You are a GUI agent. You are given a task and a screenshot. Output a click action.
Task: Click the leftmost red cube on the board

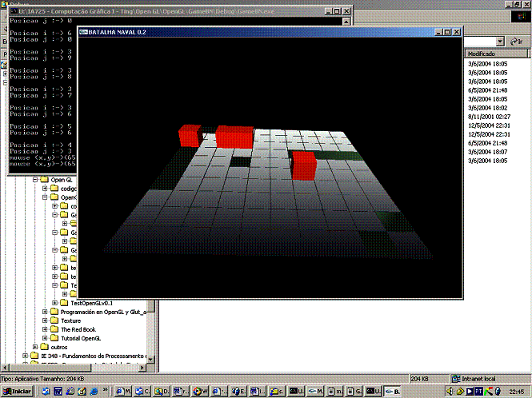[188, 135]
